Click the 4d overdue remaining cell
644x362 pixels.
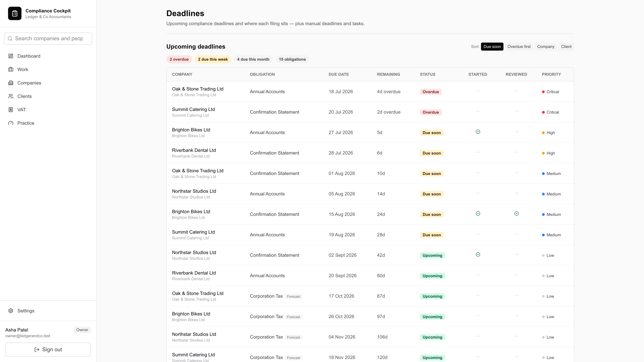tap(389, 92)
